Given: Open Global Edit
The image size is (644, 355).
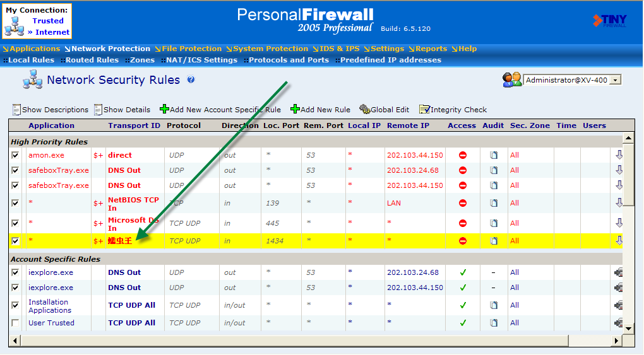Looking at the screenshot, I should [x=385, y=110].
